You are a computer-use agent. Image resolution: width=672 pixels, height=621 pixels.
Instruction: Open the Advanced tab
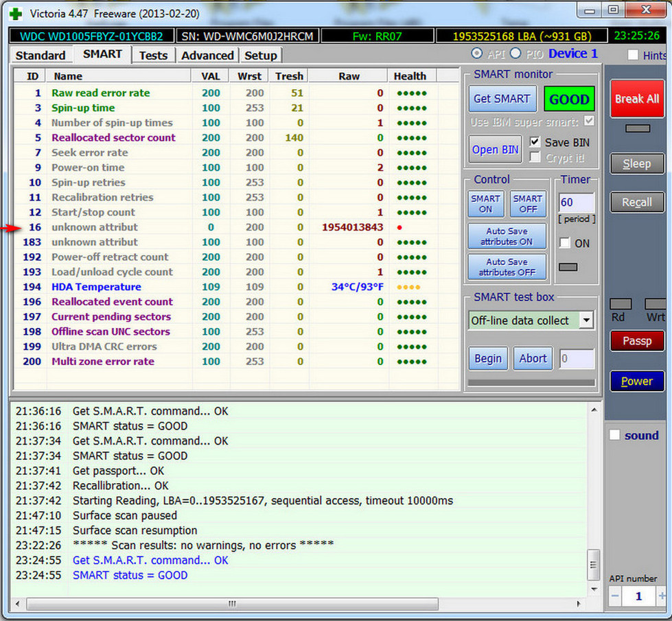pyautogui.click(x=207, y=56)
